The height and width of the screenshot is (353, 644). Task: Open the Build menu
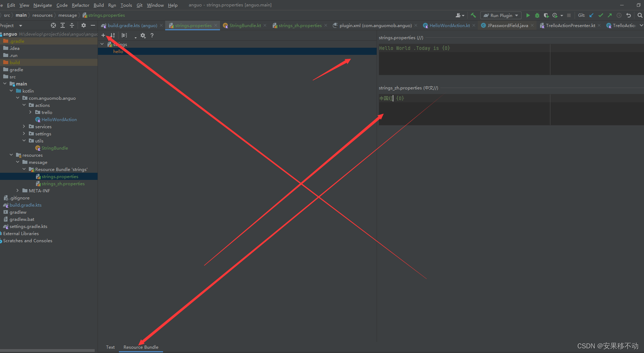coord(98,5)
